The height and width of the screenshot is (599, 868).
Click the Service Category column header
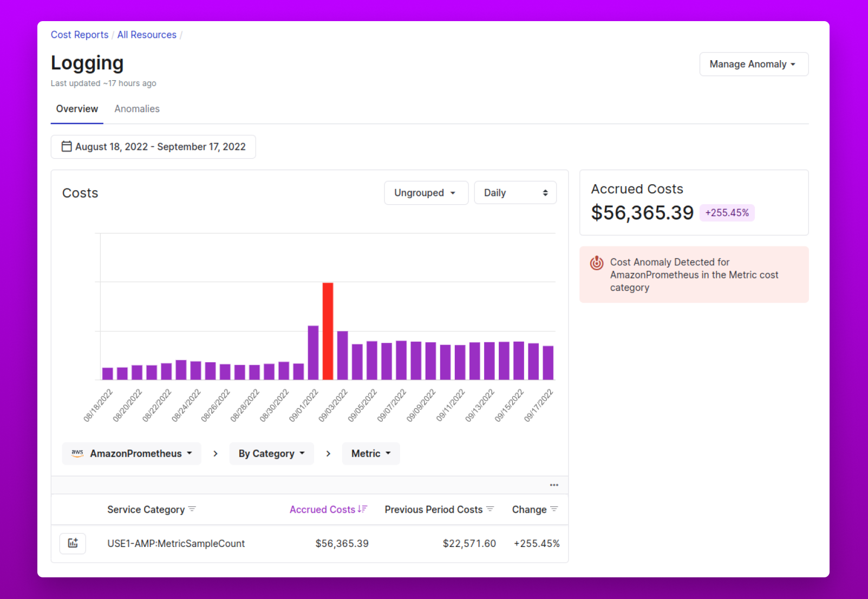(x=146, y=509)
